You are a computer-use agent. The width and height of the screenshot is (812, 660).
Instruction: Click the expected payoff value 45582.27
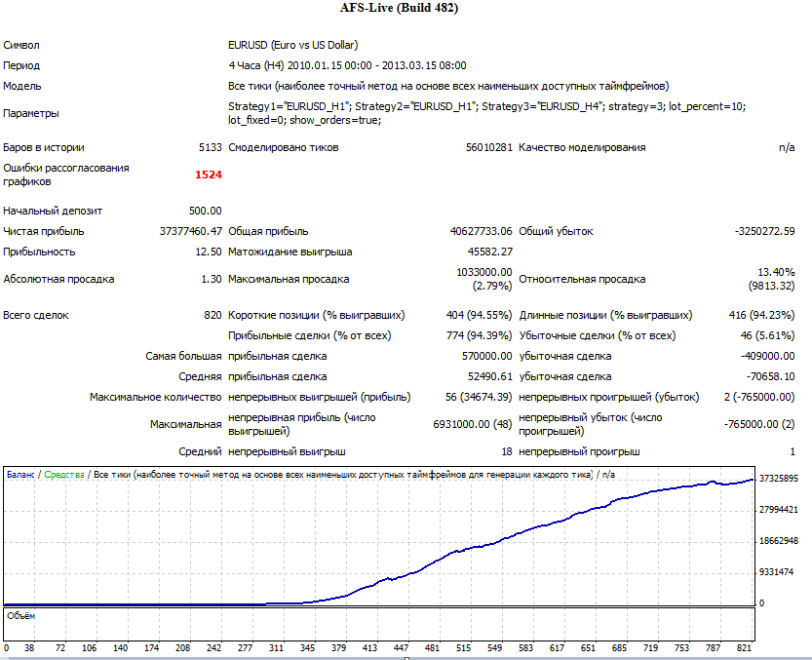490,252
